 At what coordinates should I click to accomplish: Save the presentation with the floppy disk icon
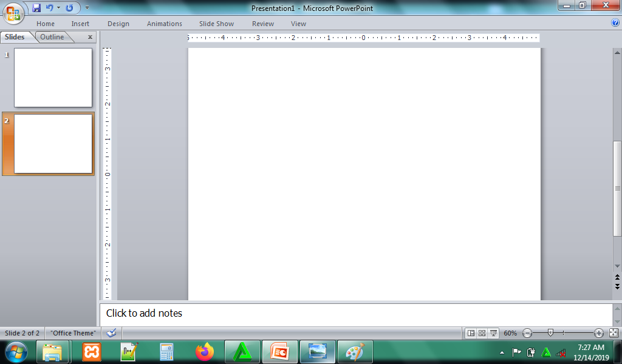[36, 7]
